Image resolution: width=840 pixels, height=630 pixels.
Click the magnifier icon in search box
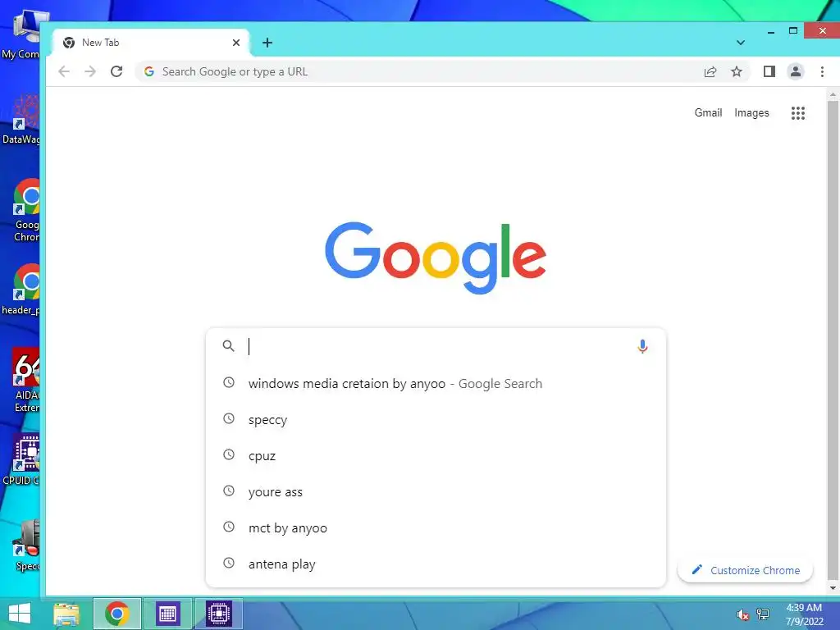coord(229,346)
